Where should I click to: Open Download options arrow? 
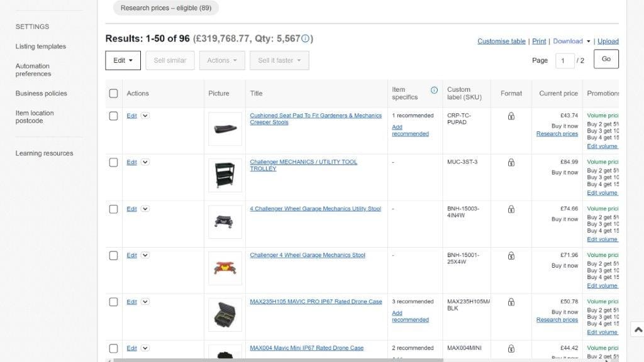pos(588,41)
